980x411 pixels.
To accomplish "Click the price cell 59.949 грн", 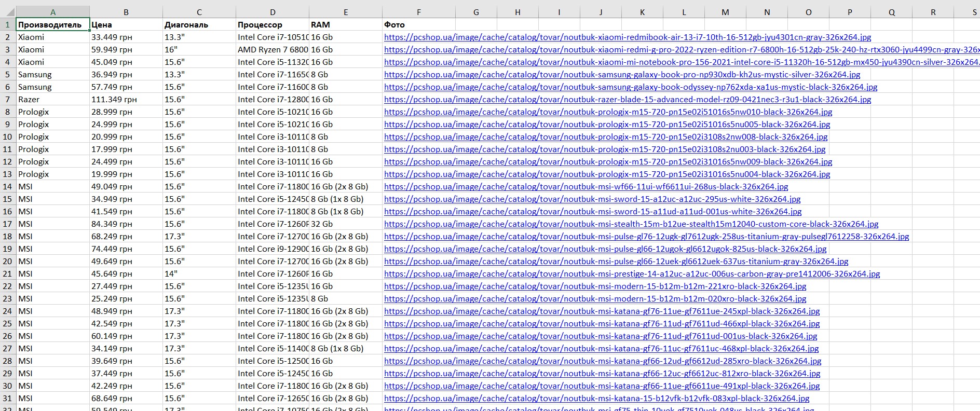I will (126, 49).
